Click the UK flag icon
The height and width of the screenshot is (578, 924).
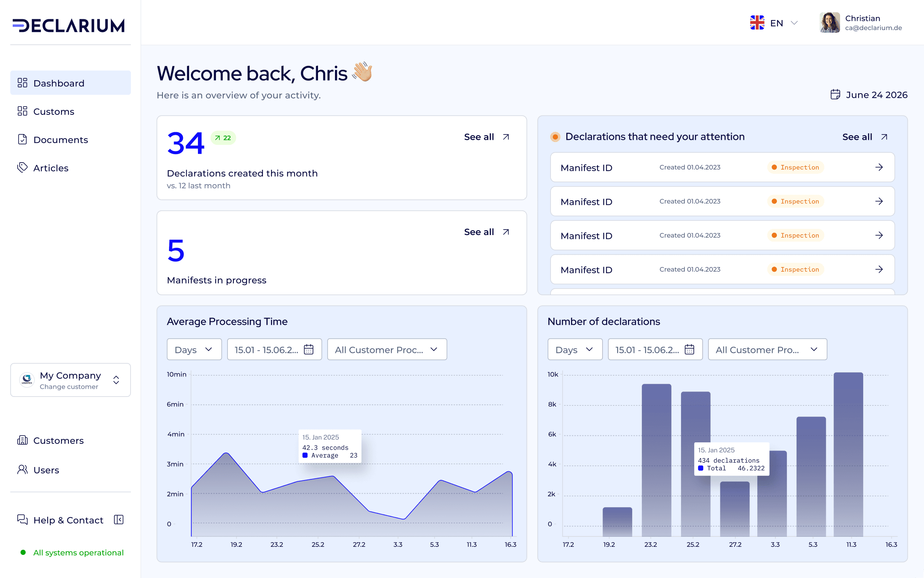(x=757, y=23)
